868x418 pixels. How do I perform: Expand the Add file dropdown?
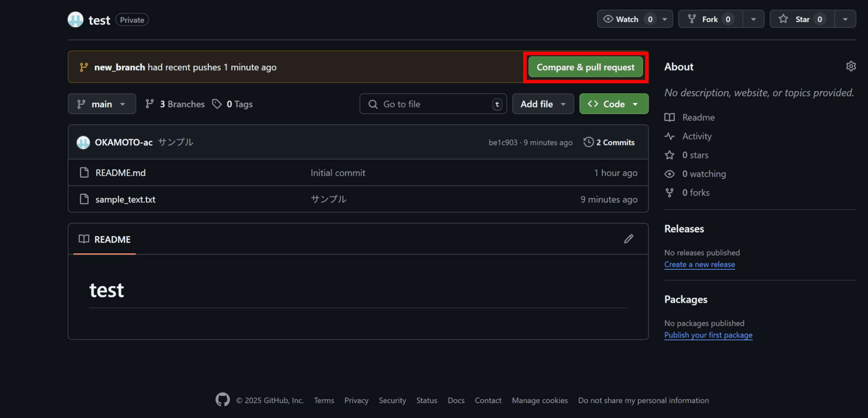click(543, 104)
